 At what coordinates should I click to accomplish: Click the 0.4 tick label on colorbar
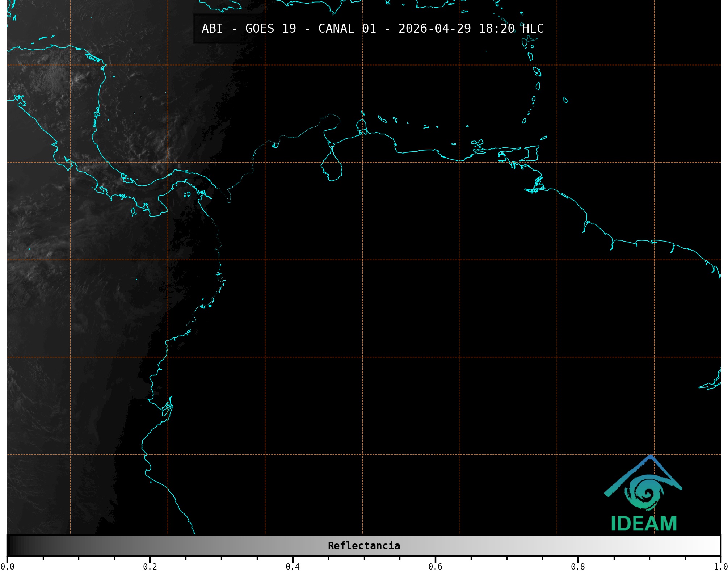[x=293, y=566]
